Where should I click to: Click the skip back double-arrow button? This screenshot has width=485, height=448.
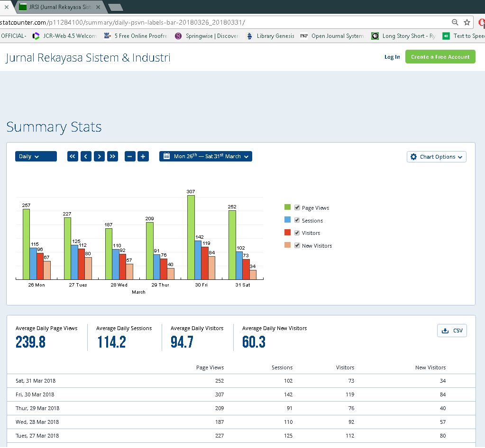tap(73, 156)
